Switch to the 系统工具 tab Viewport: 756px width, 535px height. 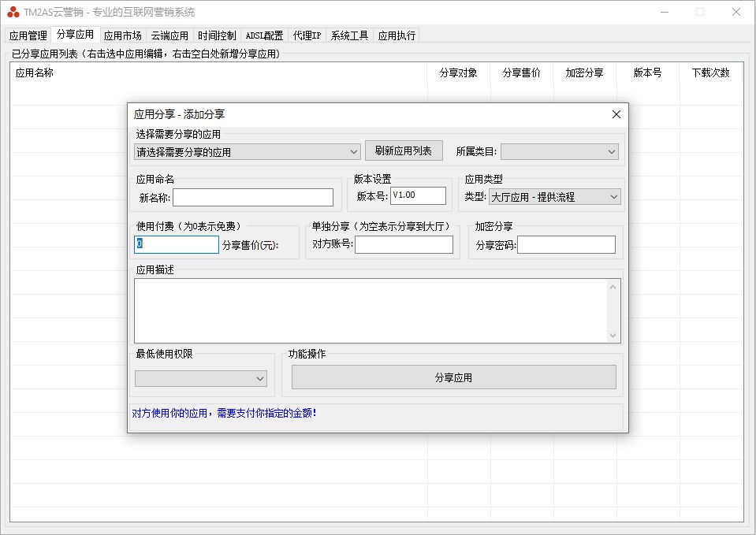(349, 35)
